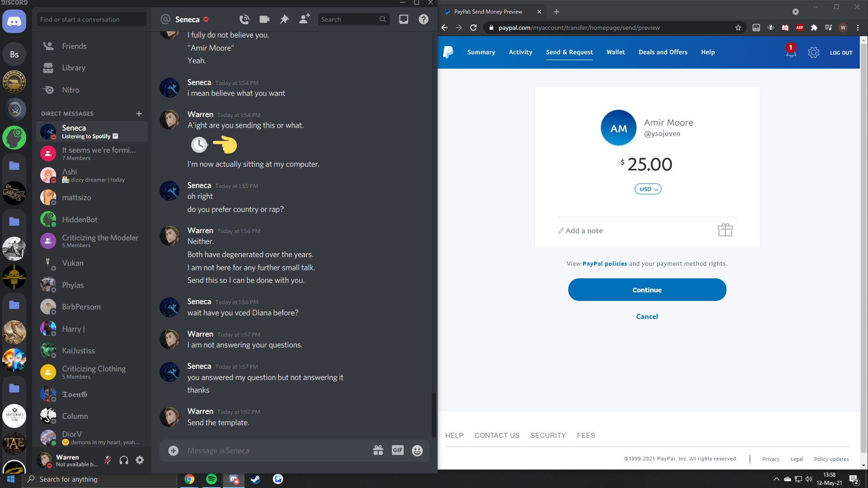Screen dimensions: 868x488
Task: Open the Friends section in Discord
Action: [92, 46]
